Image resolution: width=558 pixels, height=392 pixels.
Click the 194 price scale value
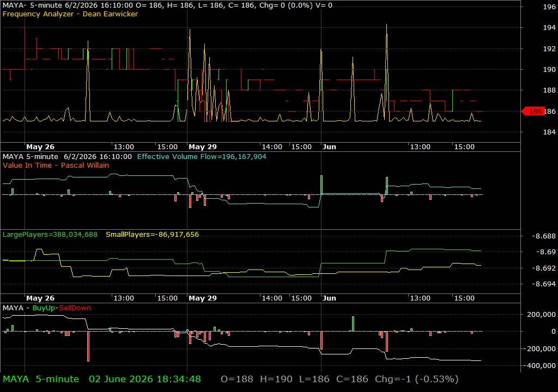coord(549,28)
